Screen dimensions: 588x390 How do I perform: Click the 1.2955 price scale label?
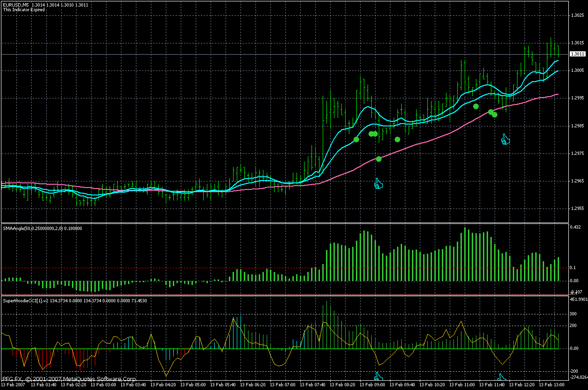point(577,209)
